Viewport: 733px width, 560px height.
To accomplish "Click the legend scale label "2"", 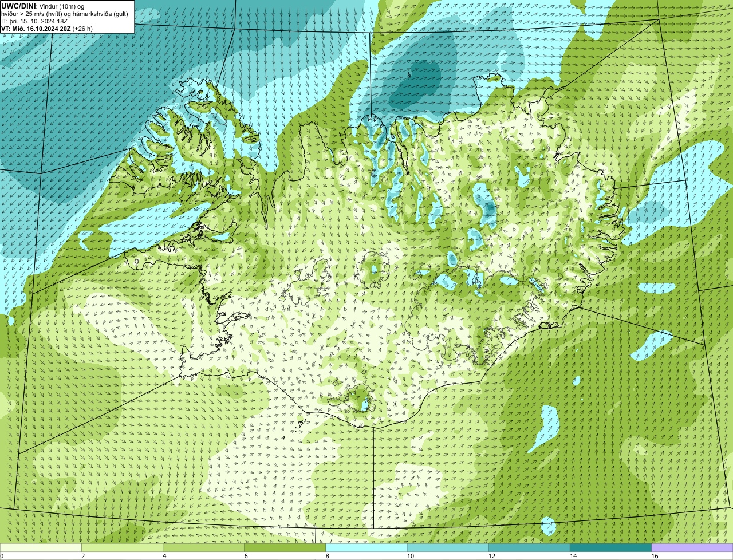I will [83, 556].
